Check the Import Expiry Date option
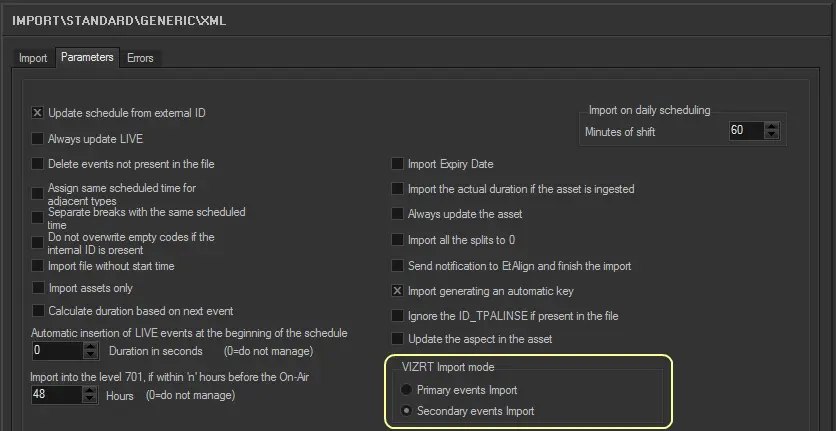The image size is (836, 431). 398,164
